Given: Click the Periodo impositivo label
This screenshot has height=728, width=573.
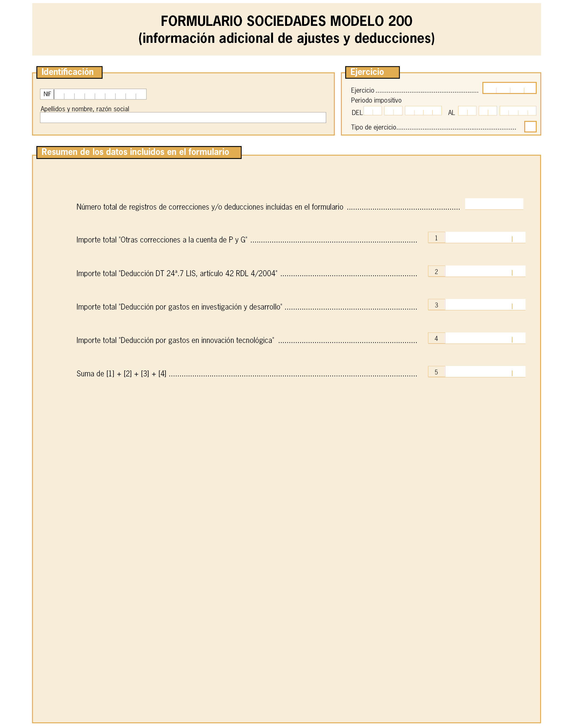Looking at the screenshot, I should pos(376,100).
